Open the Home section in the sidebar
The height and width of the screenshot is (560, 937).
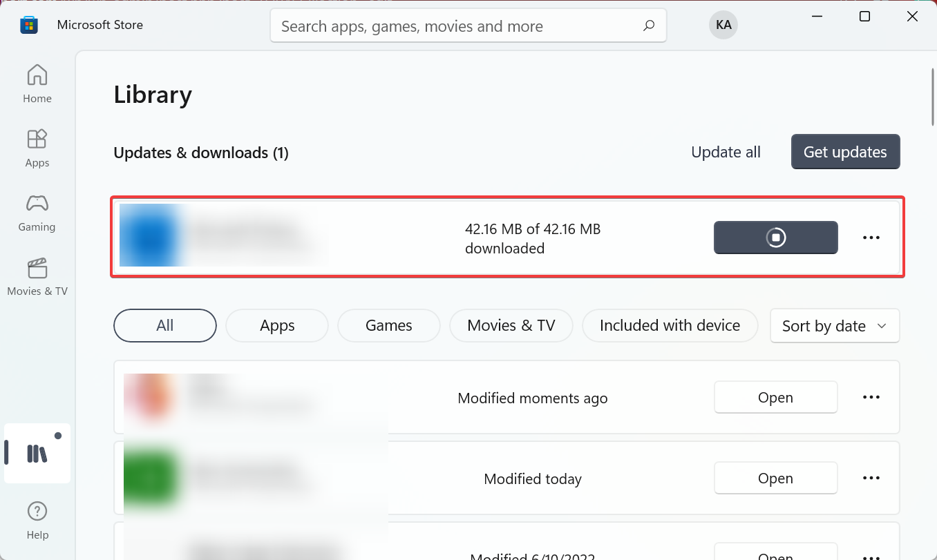pyautogui.click(x=37, y=81)
